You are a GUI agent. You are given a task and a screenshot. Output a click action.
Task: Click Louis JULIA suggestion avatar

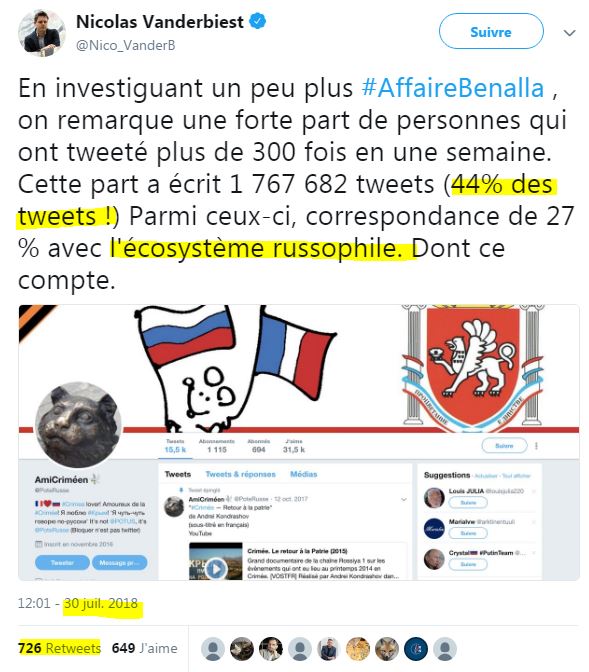[434, 498]
